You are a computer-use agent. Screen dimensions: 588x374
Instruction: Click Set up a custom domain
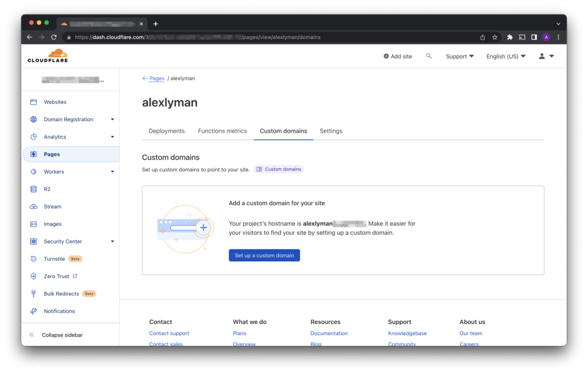tap(264, 256)
